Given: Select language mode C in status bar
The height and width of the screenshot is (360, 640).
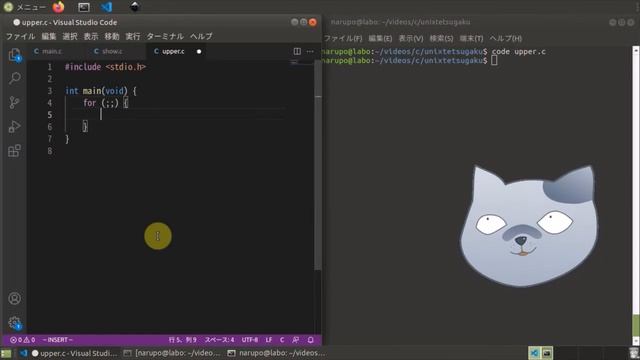Looking at the screenshot, I should click(x=282, y=340).
